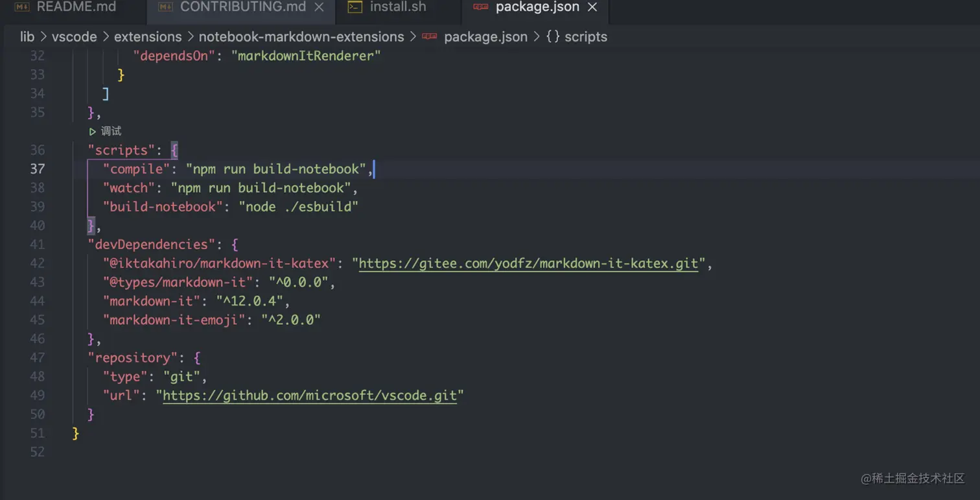Click the "npm run build-notebook" value on line 38
Viewport: 980px width, 500px height.
click(x=261, y=188)
